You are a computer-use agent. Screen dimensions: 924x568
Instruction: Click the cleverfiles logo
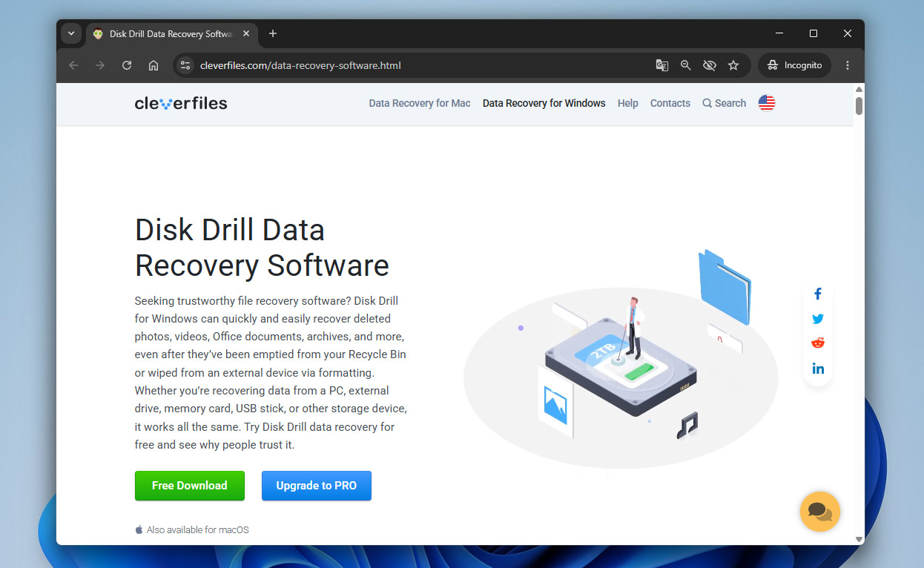tap(181, 103)
